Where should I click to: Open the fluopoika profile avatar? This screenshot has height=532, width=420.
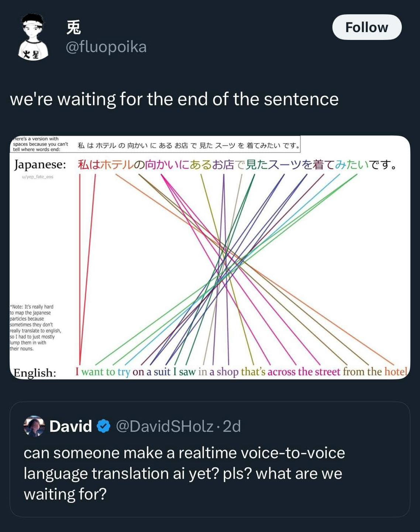(33, 37)
